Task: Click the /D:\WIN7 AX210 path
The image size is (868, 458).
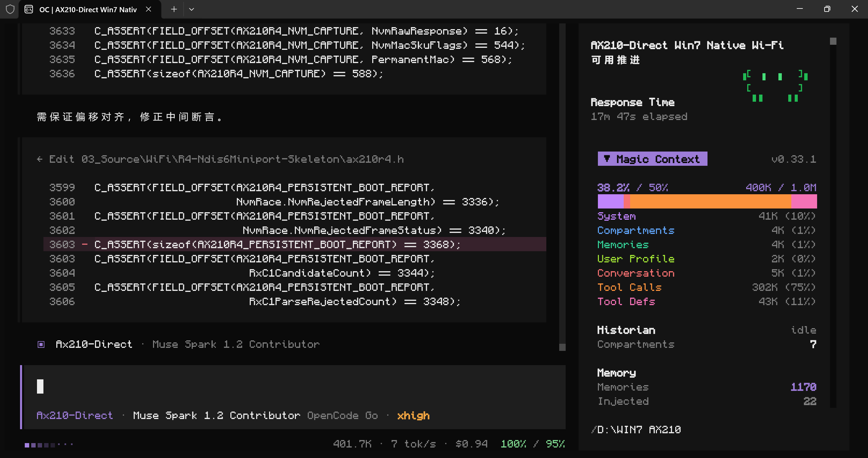Action: [636, 430]
